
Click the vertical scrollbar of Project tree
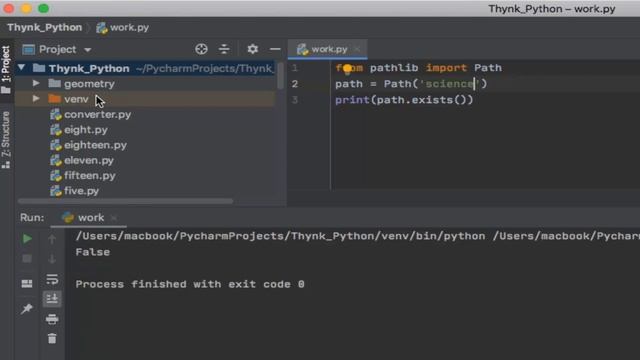pyautogui.click(x=280, y=76)
